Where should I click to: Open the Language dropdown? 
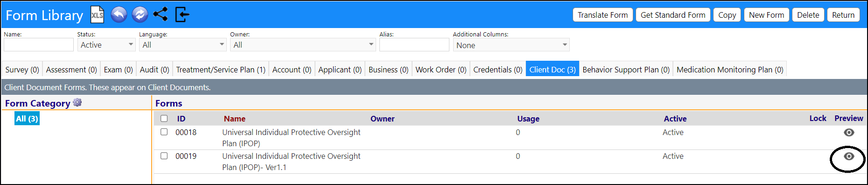pos(183,45)
